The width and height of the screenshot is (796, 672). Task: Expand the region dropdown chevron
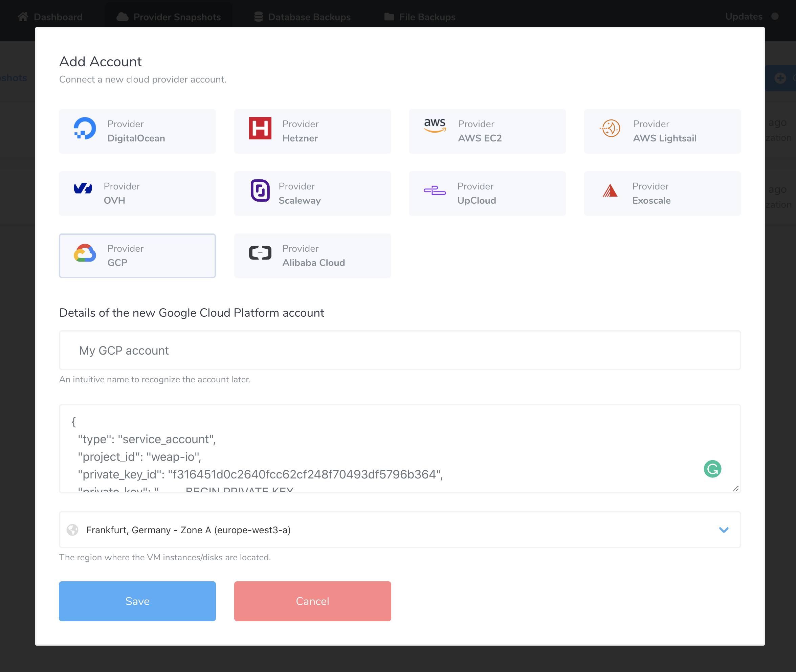click(x=724, y=530)
